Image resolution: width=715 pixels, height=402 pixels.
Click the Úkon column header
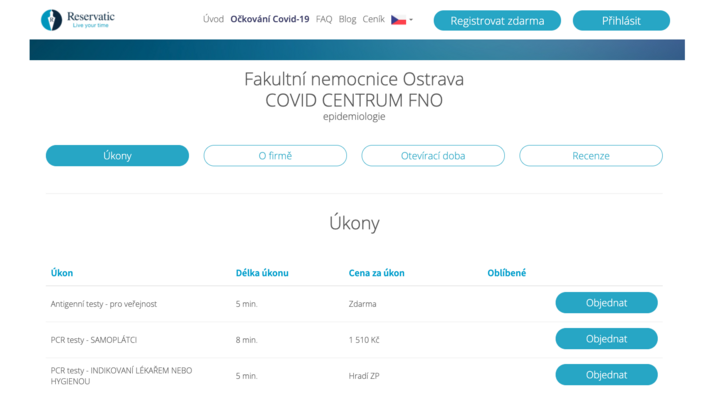pos(62,273)
